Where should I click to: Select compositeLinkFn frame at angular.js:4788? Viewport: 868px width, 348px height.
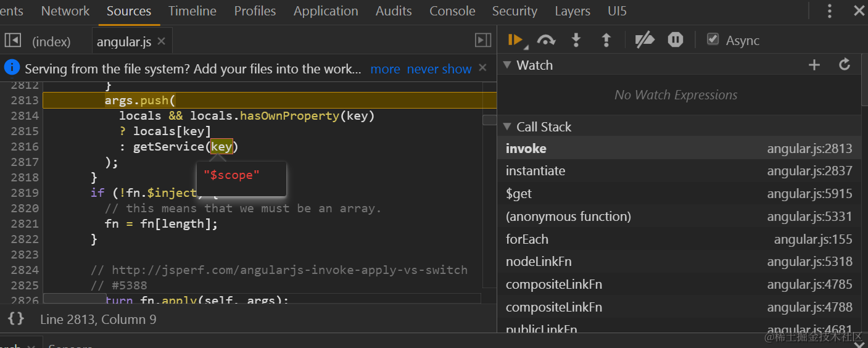point(679,307)
